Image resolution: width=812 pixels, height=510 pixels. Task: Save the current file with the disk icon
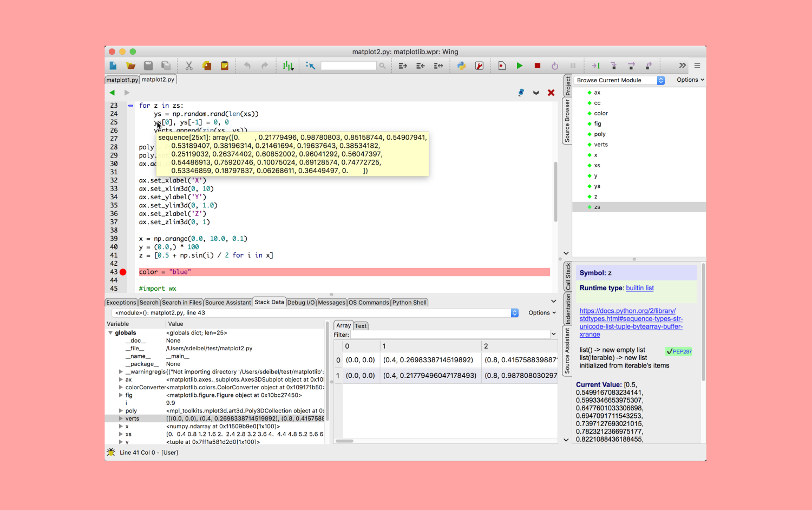coord(148,66)
